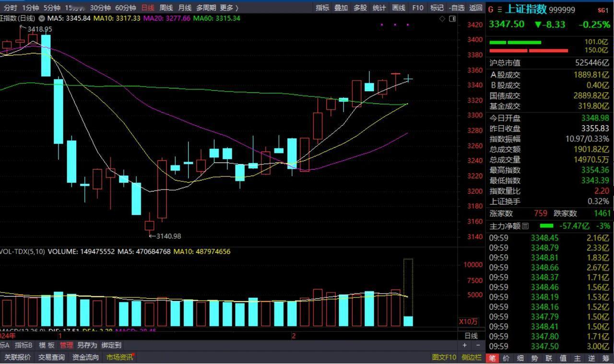614x364 pixels.
Task: Select the 笔 tick tab
Action: 492,358
